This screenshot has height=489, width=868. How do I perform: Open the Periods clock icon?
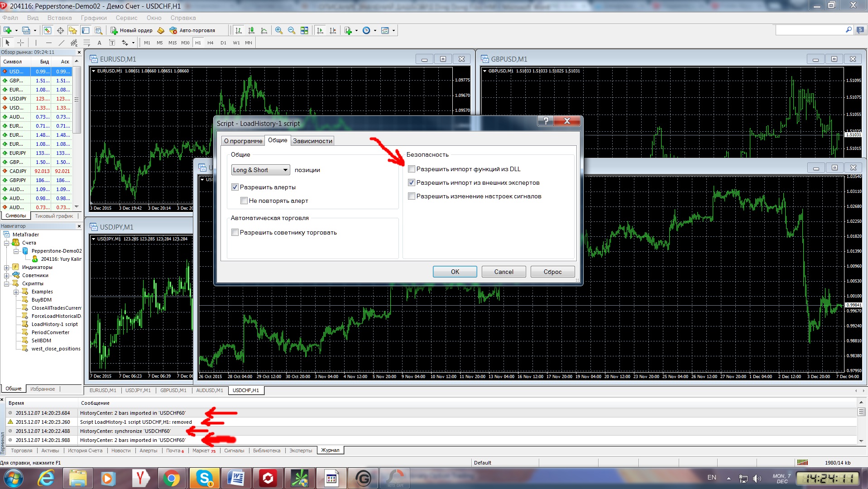click(366, 30)
